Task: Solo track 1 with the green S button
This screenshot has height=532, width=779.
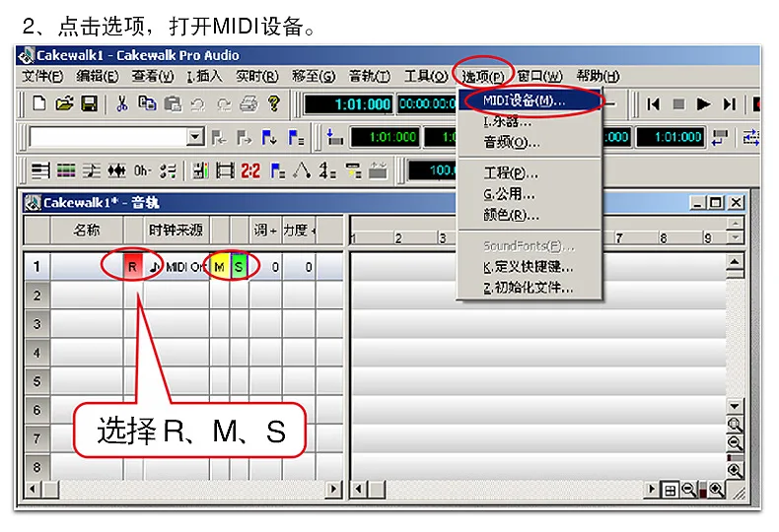Action: (239, 267)
